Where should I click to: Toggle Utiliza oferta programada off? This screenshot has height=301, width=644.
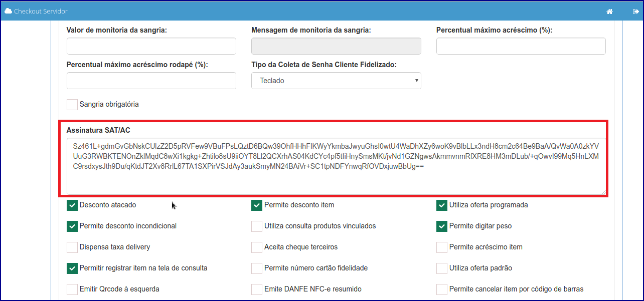click(442, 205)
